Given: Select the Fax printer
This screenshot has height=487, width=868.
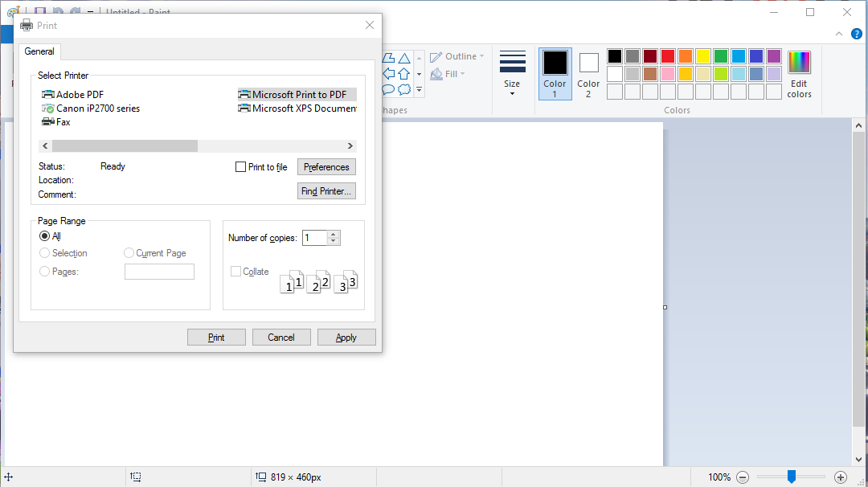Looking at the screenshot, I should click(56, 122).
